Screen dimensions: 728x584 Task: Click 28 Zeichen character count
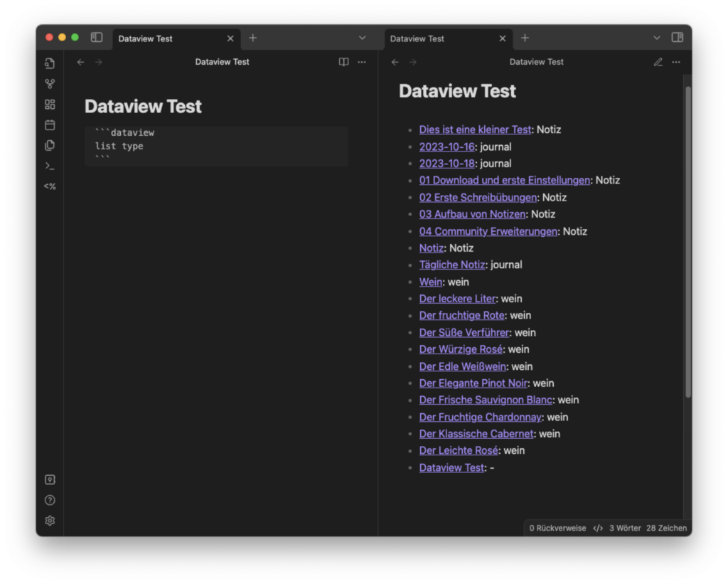[x=666, y=529]
